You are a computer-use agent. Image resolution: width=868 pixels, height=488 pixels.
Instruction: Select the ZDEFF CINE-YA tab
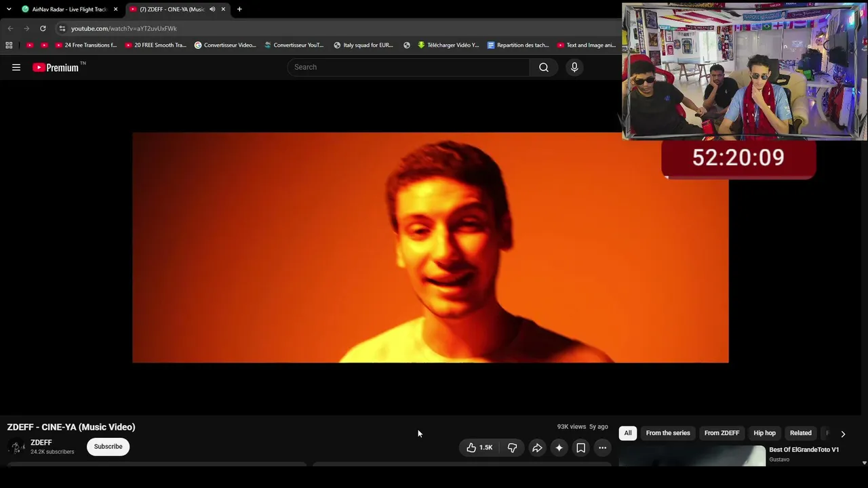(x=178, y=9)
